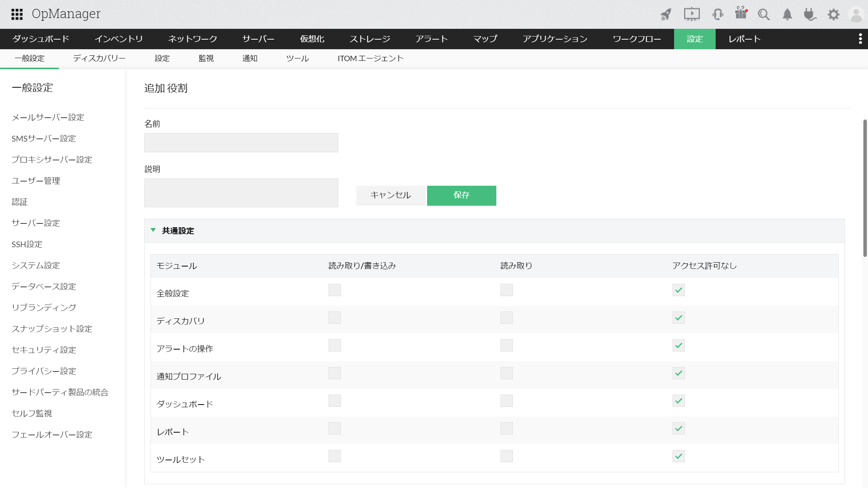The width and height of the screenshot is (868, 488).
Task: Select the ディスカバリー sub-tab
Action: pyautogui.click(x=99, y=58)
